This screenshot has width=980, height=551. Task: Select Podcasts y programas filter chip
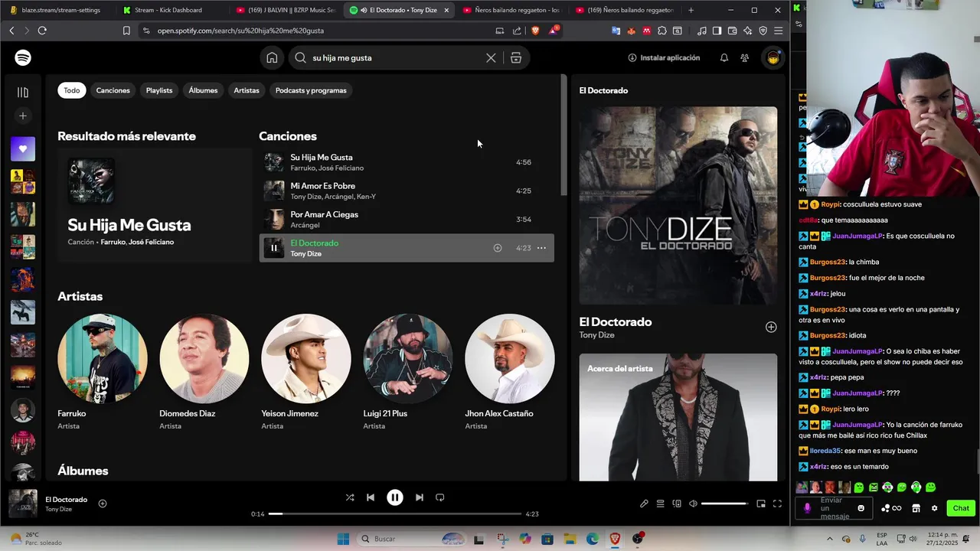click(311, 90)
